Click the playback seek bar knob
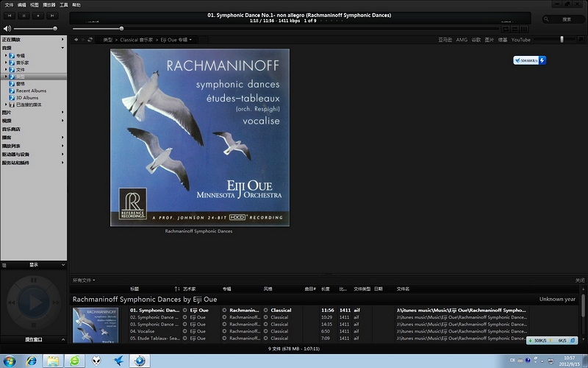The image size is (588, 368). (121, 29)
